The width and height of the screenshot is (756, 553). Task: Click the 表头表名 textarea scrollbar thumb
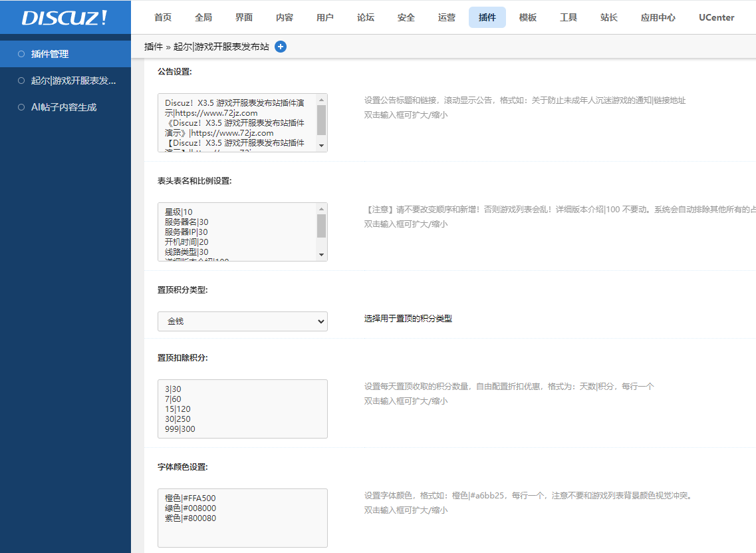click(x=322, y=226)
